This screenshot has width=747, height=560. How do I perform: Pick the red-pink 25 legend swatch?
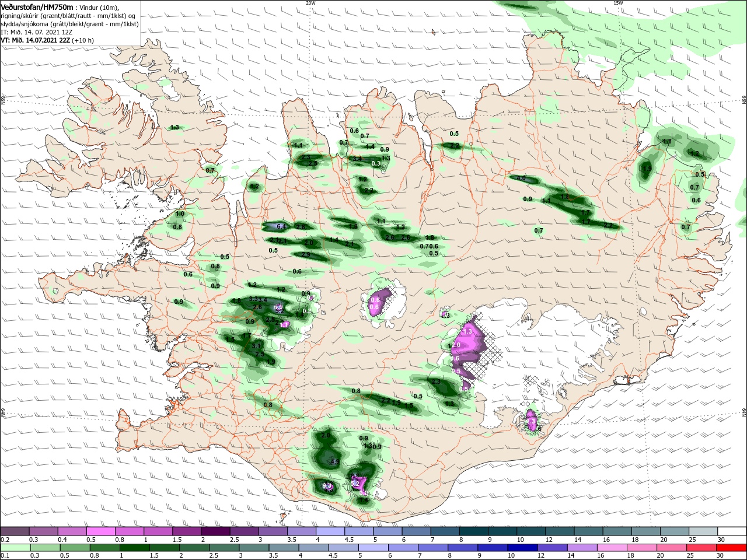[x=703, y=548]
